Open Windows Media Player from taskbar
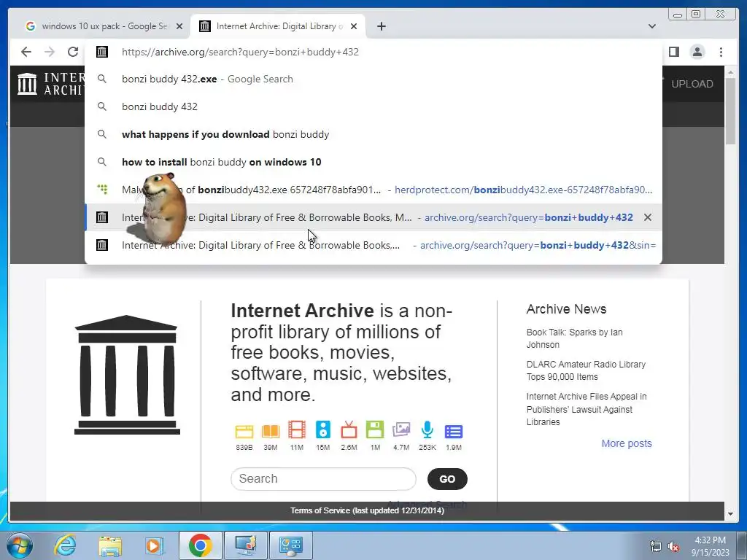 [x=155, y=545]
